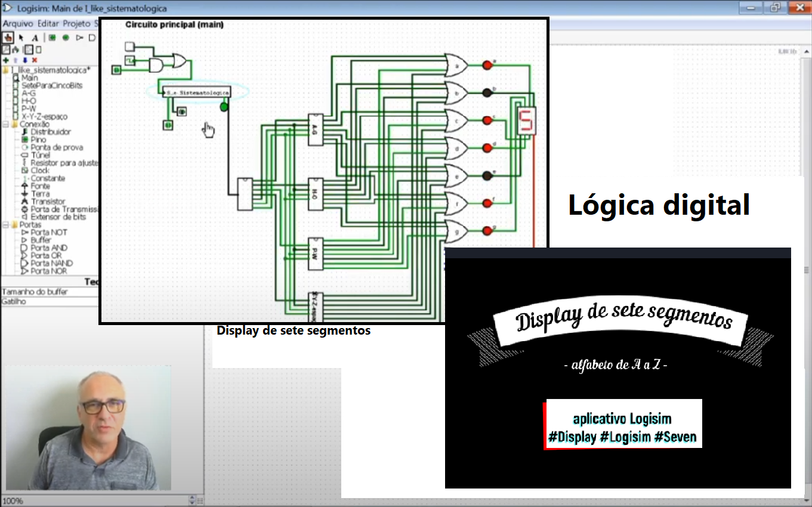The image size is (812, 507).
Task: Click the blue down arrow to reorder circuits
Action: point(25,60)
